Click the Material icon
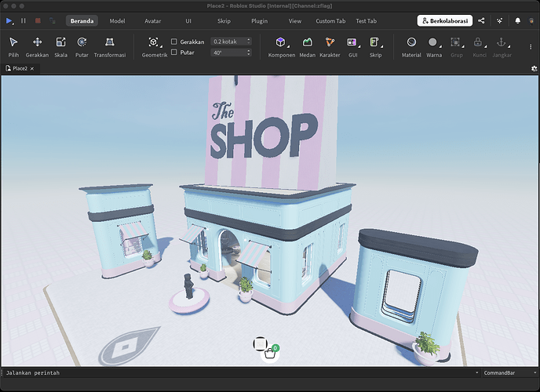This screenshot has width=540, height=392. (x=411, y=42)
